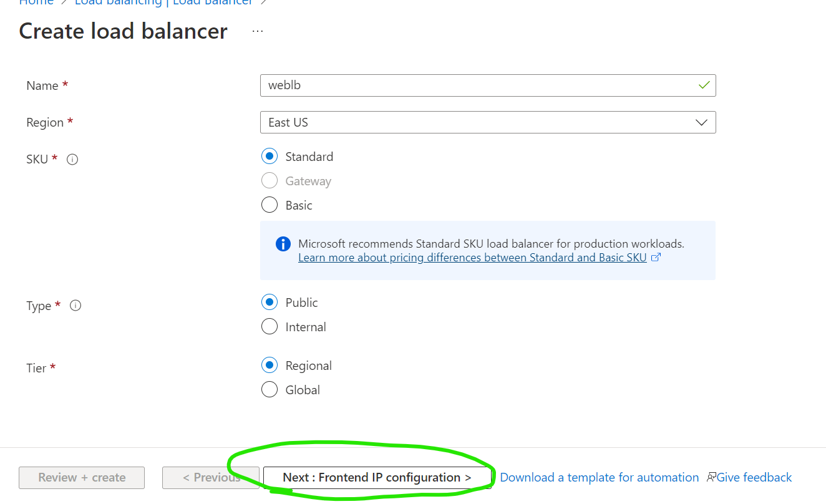The width and height of the screenshot is (826, 504).
Task: Select the Standard SKU radio button
Action: pyautogui.click(x=270, y=157)
